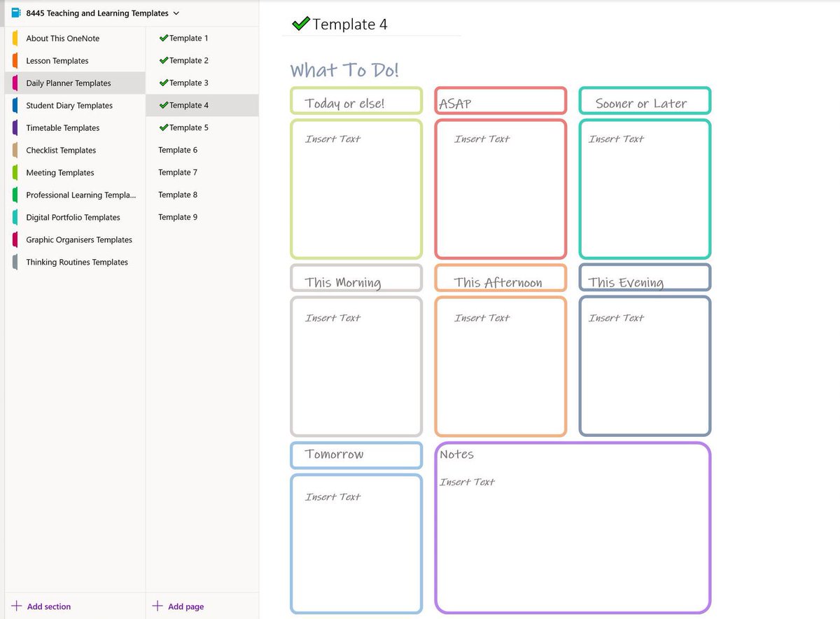840x619 pixels.
Task: Click the Sooner or Later heading box
Action: coord(645,101)
